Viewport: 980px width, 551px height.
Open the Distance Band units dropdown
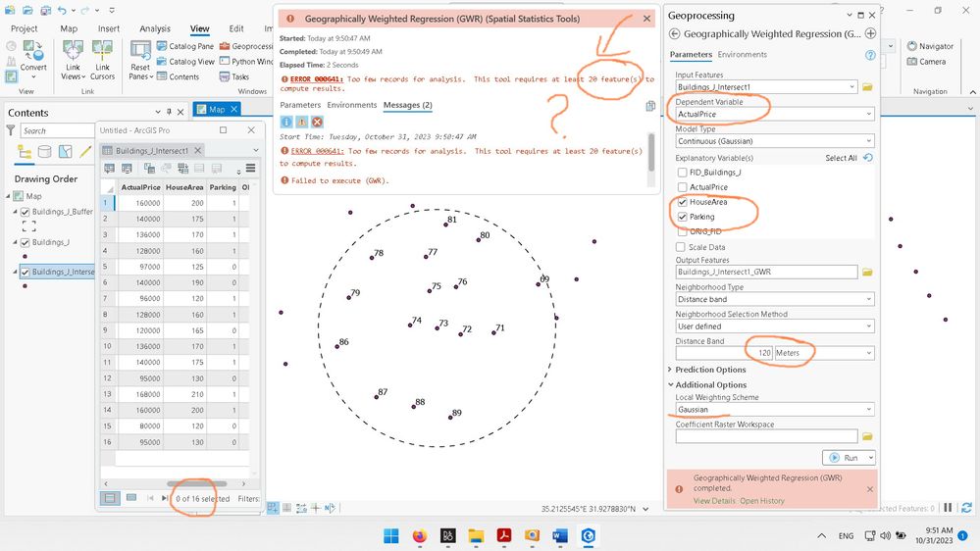(869, 353)
